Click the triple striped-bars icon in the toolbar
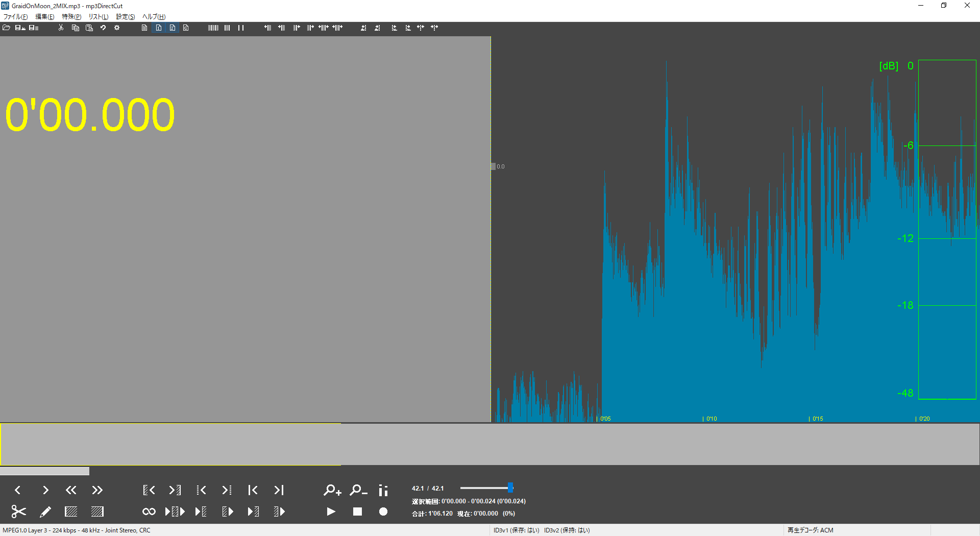Viewport: 980px width, 536px height. [213, 28]
